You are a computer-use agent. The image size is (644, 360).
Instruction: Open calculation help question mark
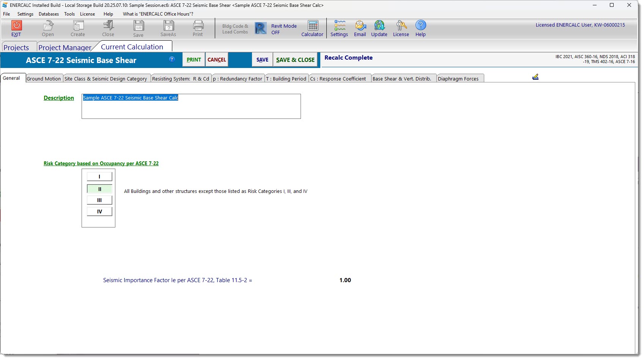pyautogui.click(x=172, y=59)
